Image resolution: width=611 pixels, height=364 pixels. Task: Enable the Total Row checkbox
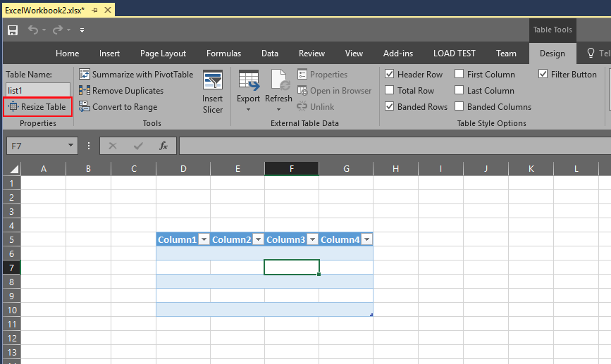[389, 90]
